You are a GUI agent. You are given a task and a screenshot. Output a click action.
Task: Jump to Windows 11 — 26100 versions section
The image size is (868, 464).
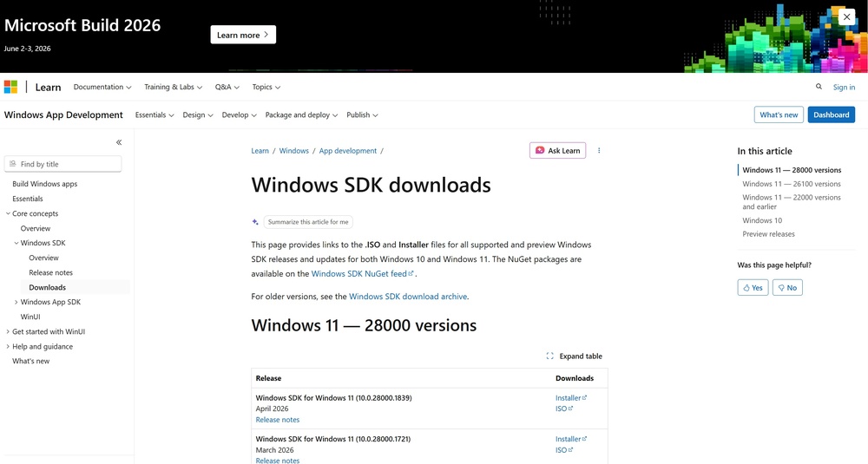coord(791,184)
